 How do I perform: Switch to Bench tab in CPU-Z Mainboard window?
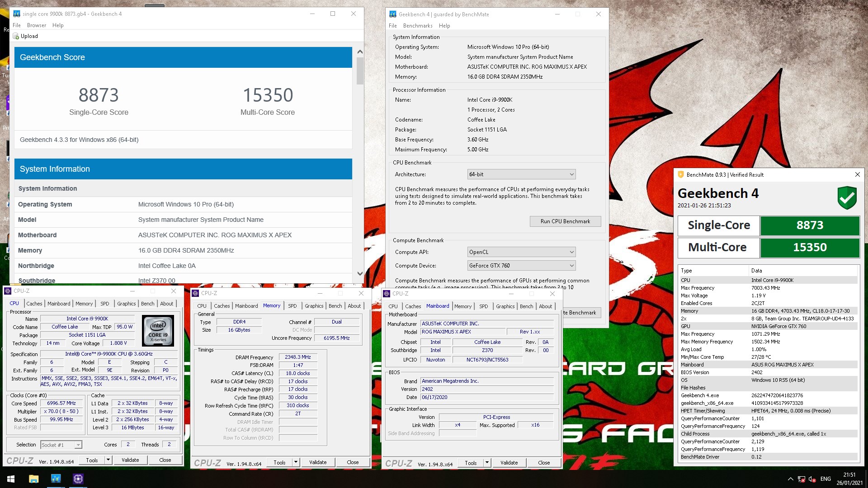pos(526,306)
